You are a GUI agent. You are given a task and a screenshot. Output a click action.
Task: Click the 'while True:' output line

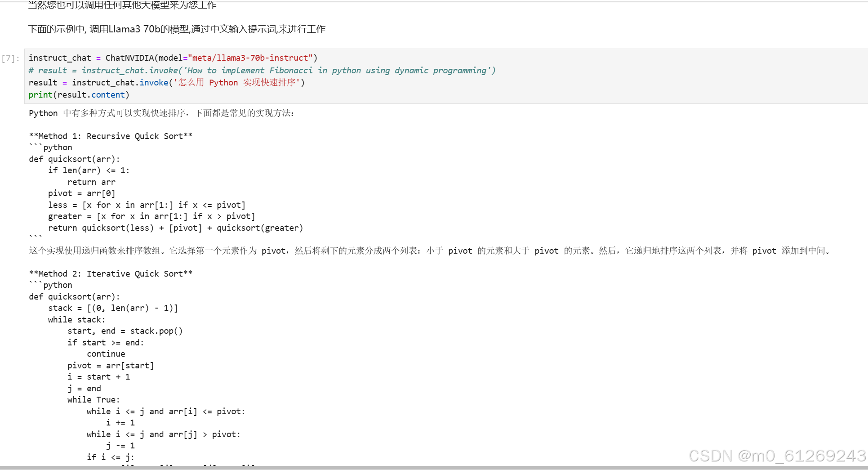(93, 400)
